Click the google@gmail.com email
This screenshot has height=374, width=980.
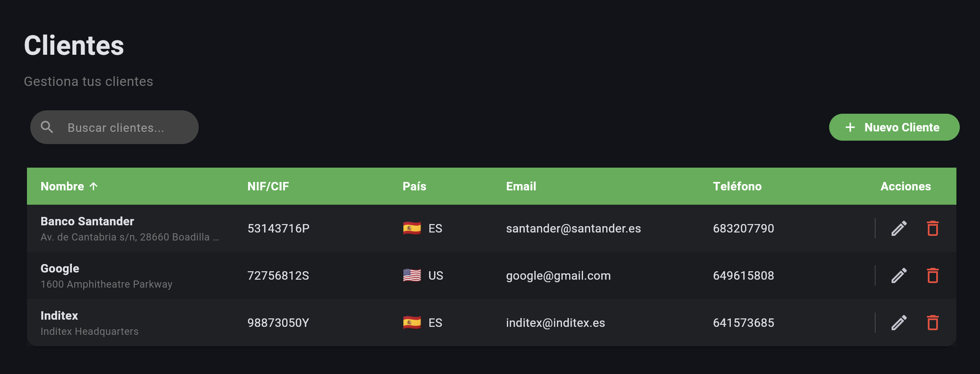click(x=558, y=275)
